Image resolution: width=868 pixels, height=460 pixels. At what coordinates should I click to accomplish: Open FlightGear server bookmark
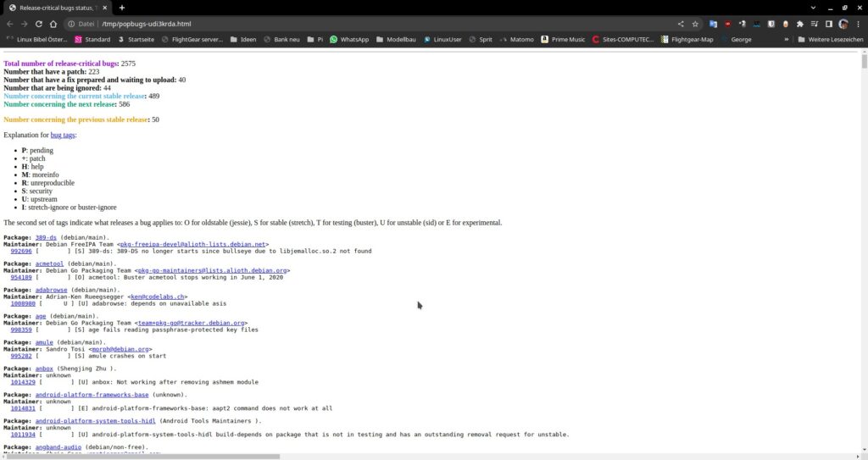click(192, 39)
